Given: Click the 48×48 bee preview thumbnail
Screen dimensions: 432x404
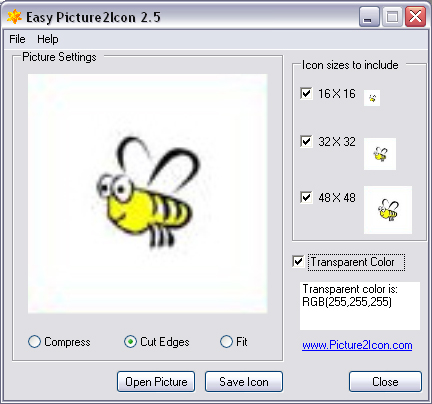Looking at the screenshot, I should tap(388, 210).
